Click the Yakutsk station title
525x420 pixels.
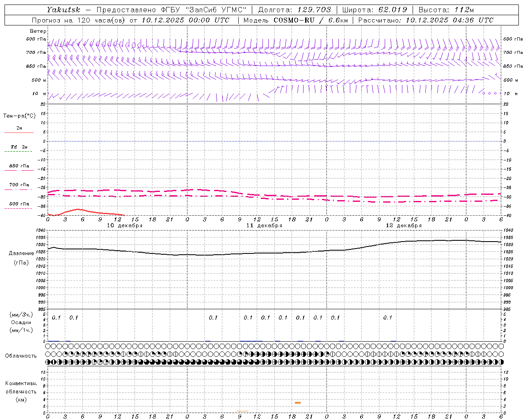click(63, 10)
